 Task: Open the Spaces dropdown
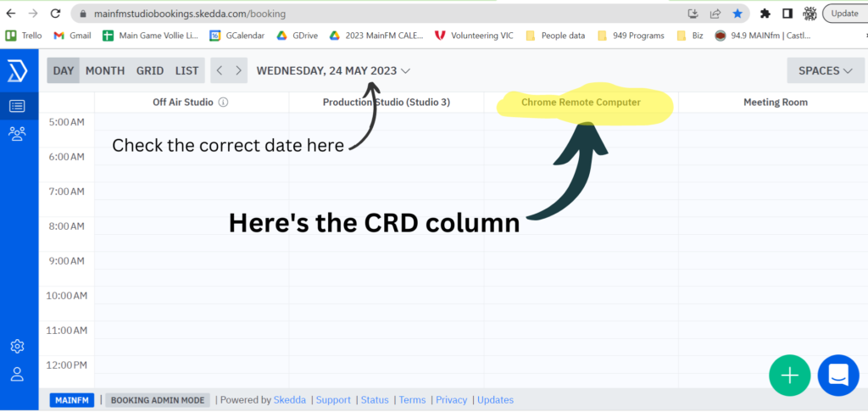[x=825, y=71]
